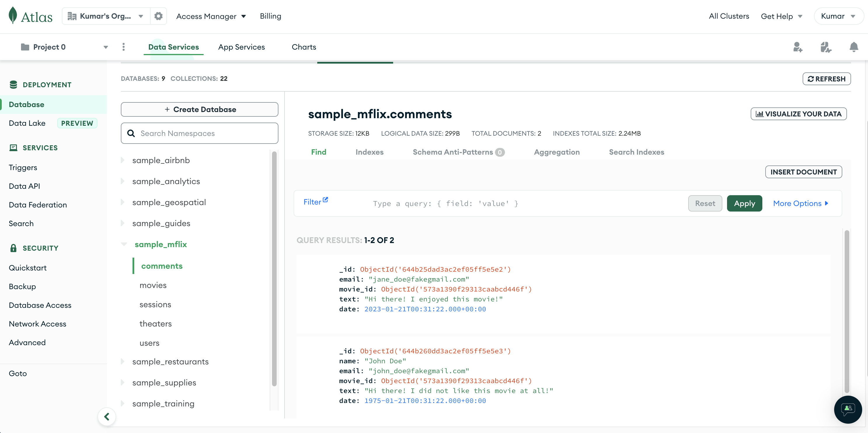Open the Project 0 selector dropdown
This screenshot has height=433, width=868.
(x=64, y=47)
